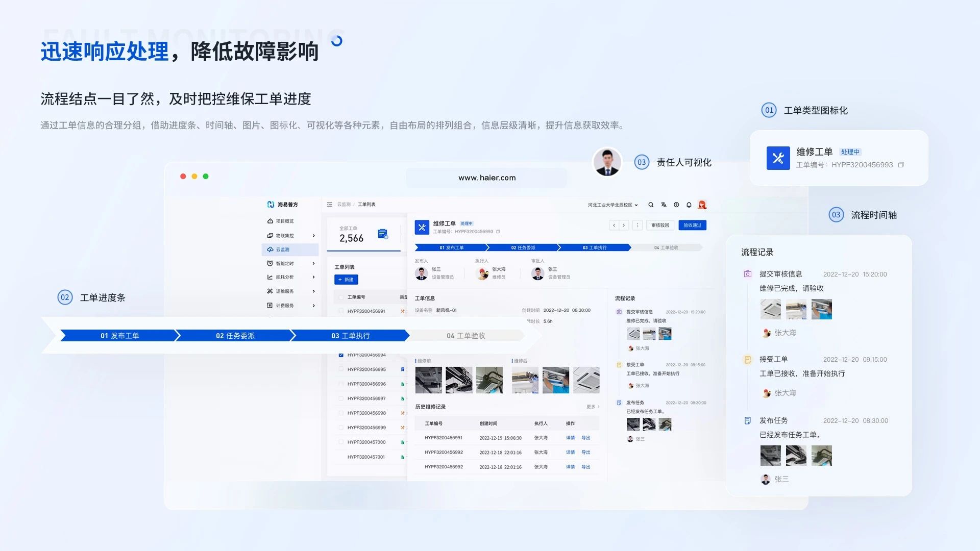
Task: Check the box for order HYPF3200456995
Action: pos(341,369)
